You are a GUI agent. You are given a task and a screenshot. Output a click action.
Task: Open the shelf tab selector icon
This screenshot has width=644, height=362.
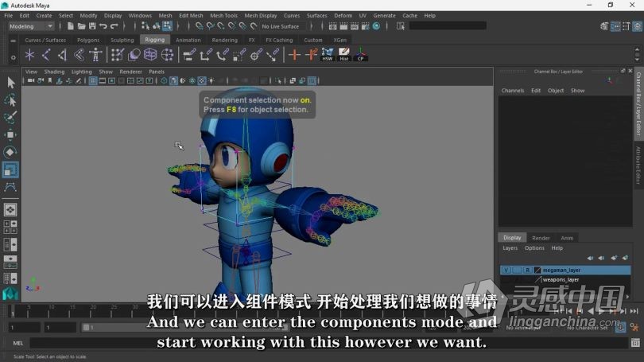point(14,41)
